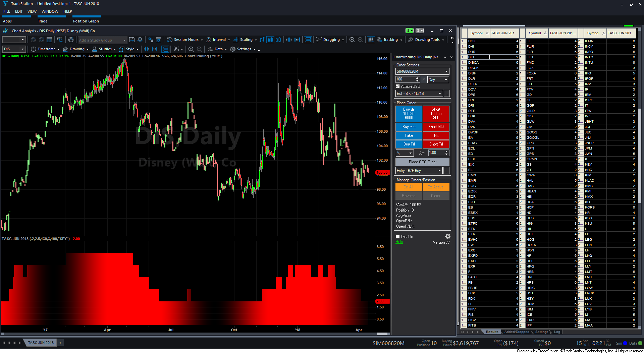The height and width of the screenshot is (353, 644).
Task: Toggle the chart grid icon
Action: tap(371, 40)
